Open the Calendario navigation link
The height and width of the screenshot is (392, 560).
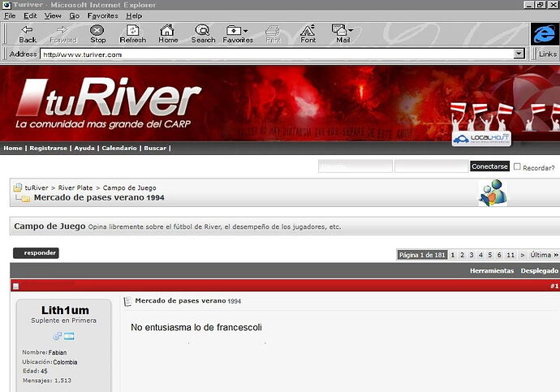tap(119, 148)
